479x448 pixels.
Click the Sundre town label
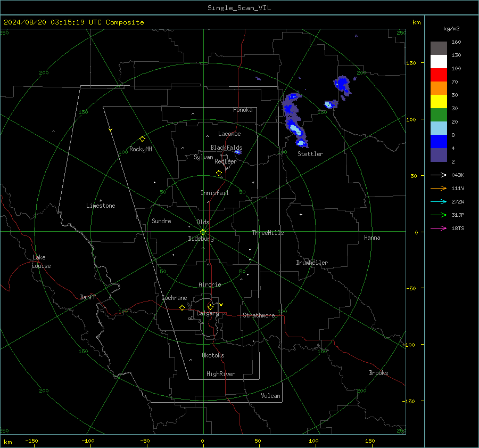click(x=161, y=221)
